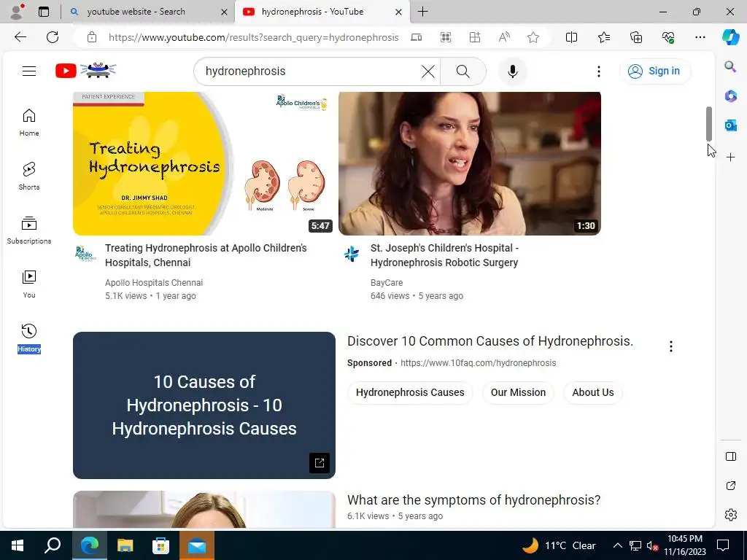
Task: Open Edge tab actions menu
Action: (43, 12)
